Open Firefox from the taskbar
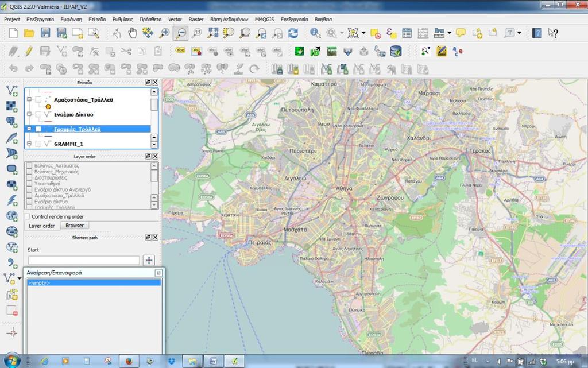 pyautogui.click(x=129, y=361)
